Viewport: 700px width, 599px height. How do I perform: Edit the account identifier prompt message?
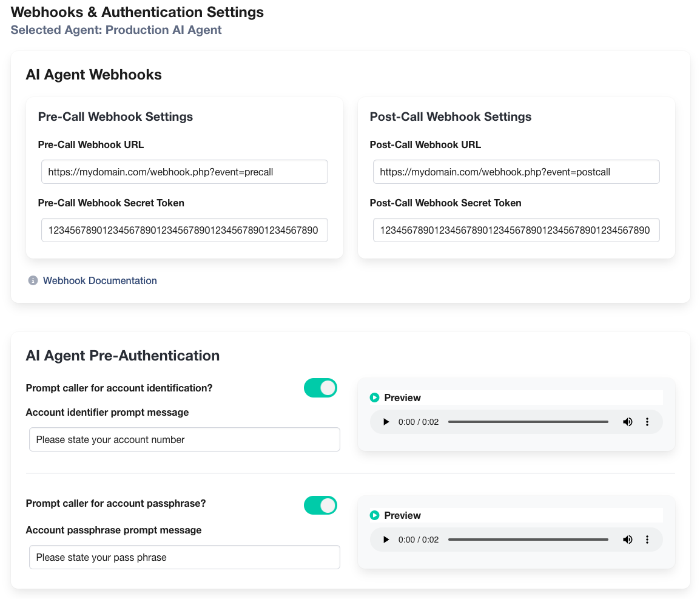[x=184, y=439]
